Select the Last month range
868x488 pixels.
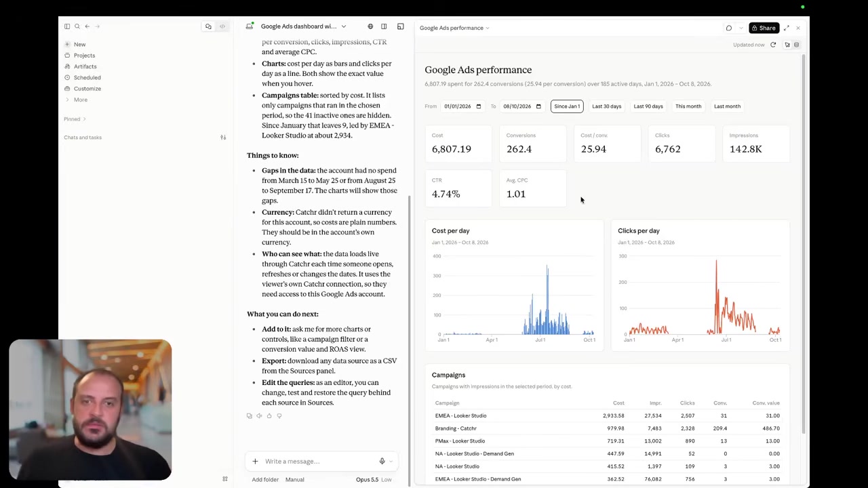727,106
